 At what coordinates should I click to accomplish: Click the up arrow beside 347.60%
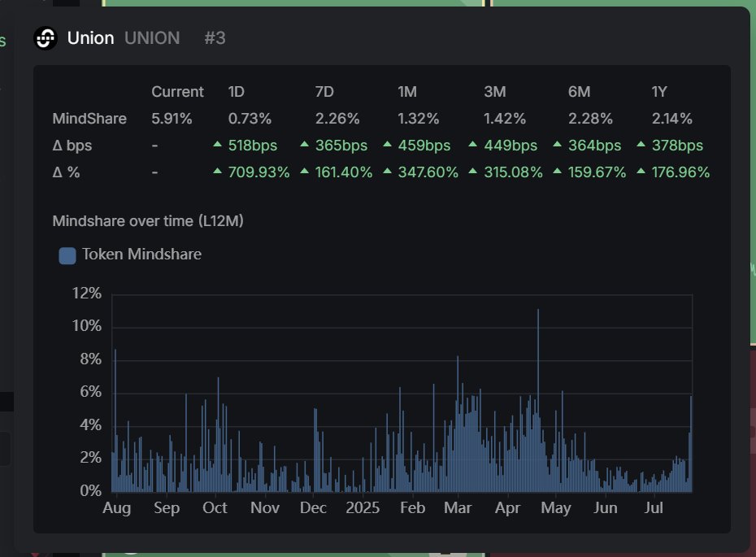[x=387, y=171]
